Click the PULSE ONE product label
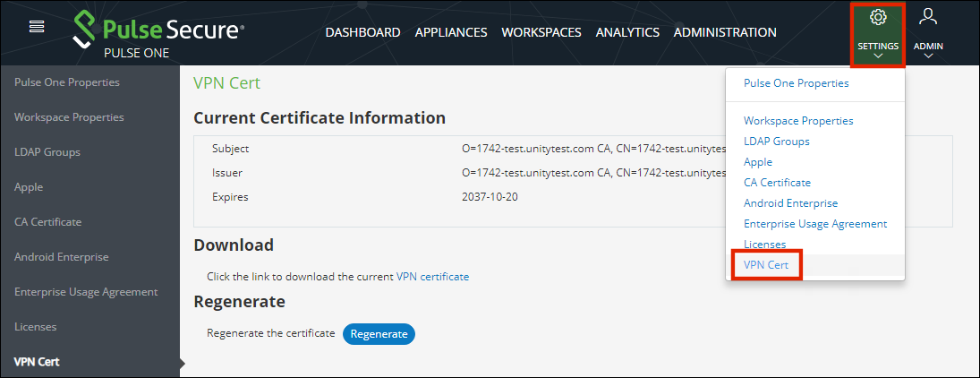 point(136,53)
